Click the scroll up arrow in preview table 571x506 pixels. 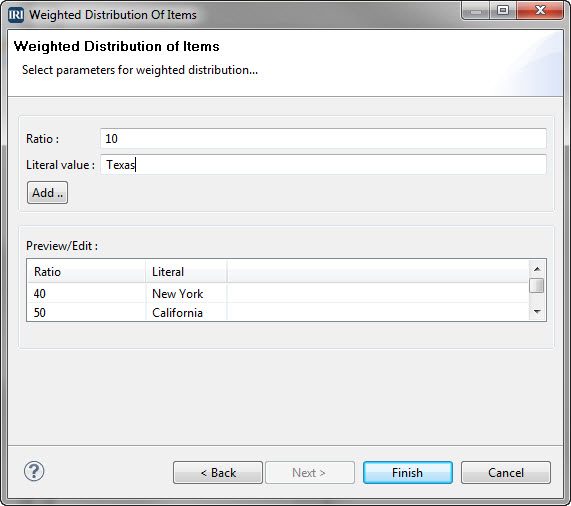point(537,269)
